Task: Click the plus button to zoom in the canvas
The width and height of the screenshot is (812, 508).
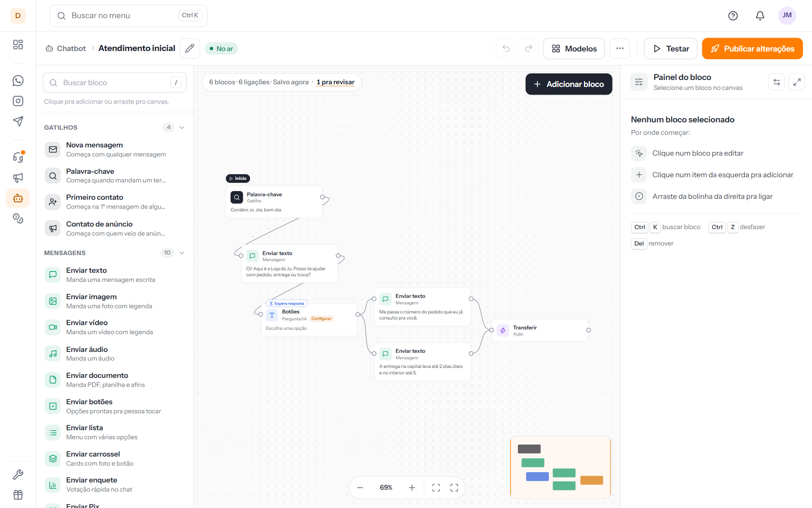Action: (412, 488)
